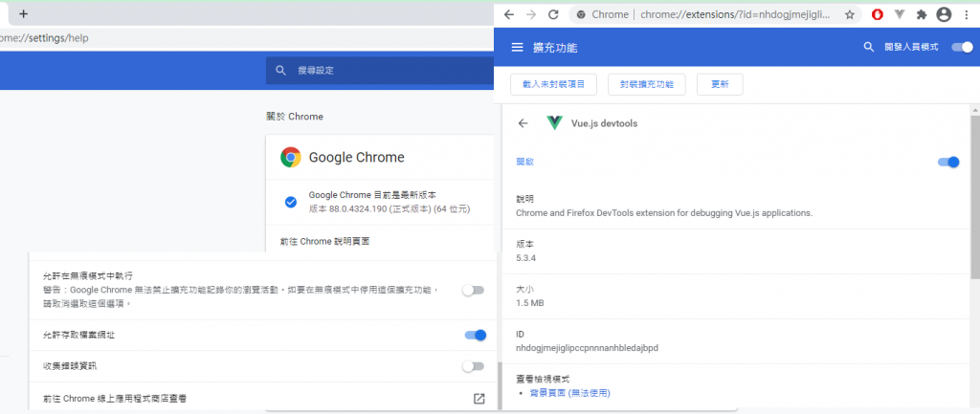Click the 擴充功能 header title
Screen dimensions: 980x414
click(x=555, y=48)
